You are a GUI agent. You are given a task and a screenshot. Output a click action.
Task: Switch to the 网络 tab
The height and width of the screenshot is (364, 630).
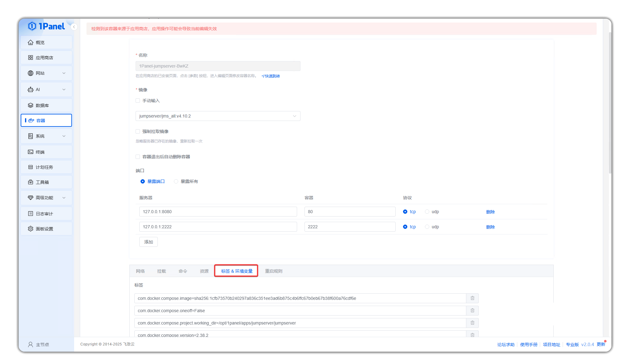click(140, 271)
